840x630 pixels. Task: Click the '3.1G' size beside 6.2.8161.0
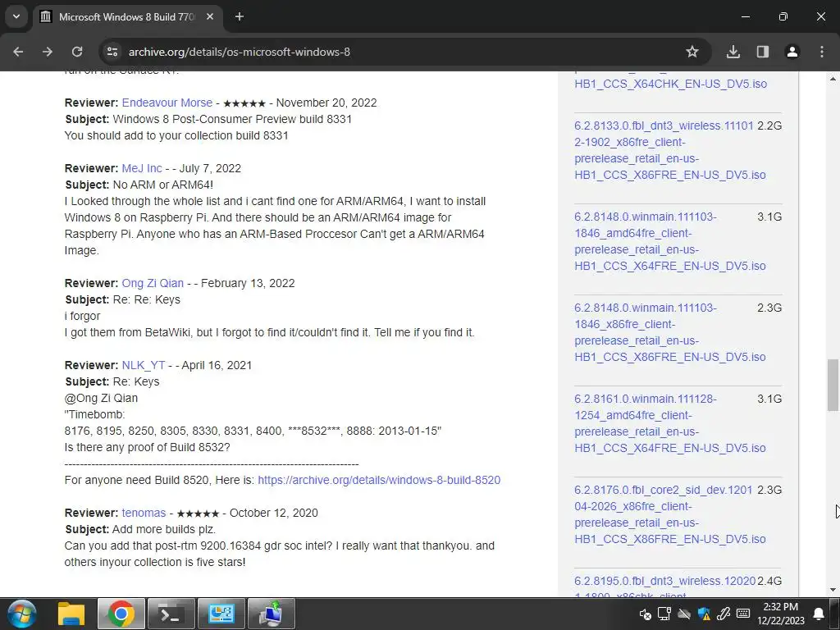pyautogui.click(x=769, y=399)
